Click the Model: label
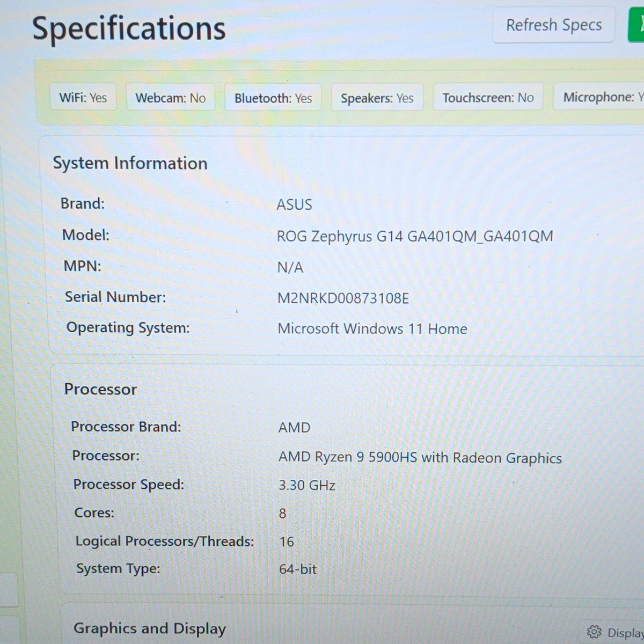This screenshot has height=644, width=644. coord(86,235)
